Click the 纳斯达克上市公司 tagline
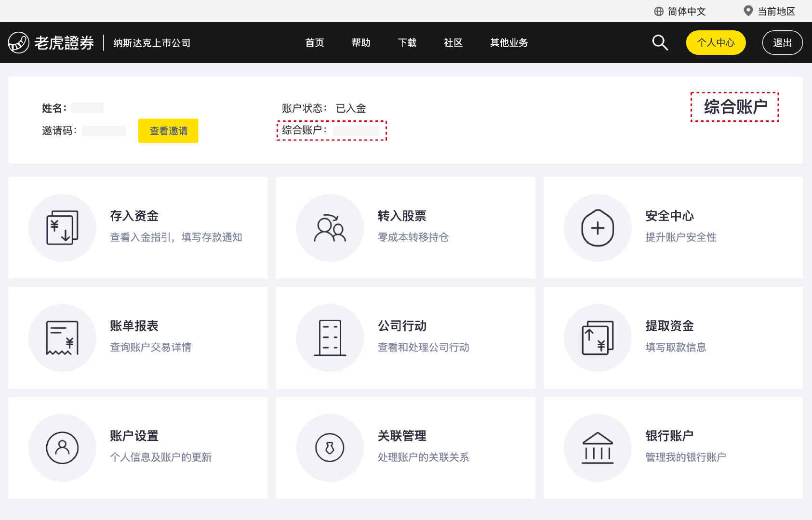The width and height of the screenshot is (812, 520). (x=152, y=43)
